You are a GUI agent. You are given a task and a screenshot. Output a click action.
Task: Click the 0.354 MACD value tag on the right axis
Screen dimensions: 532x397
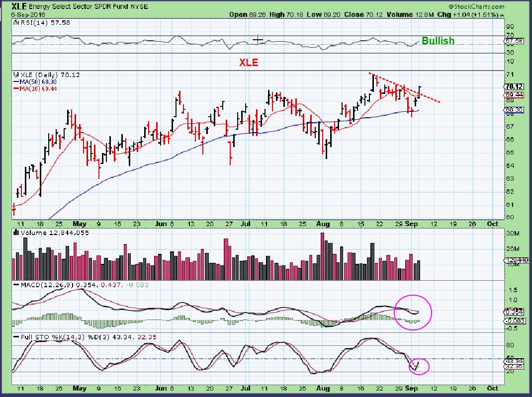[515, 312]
